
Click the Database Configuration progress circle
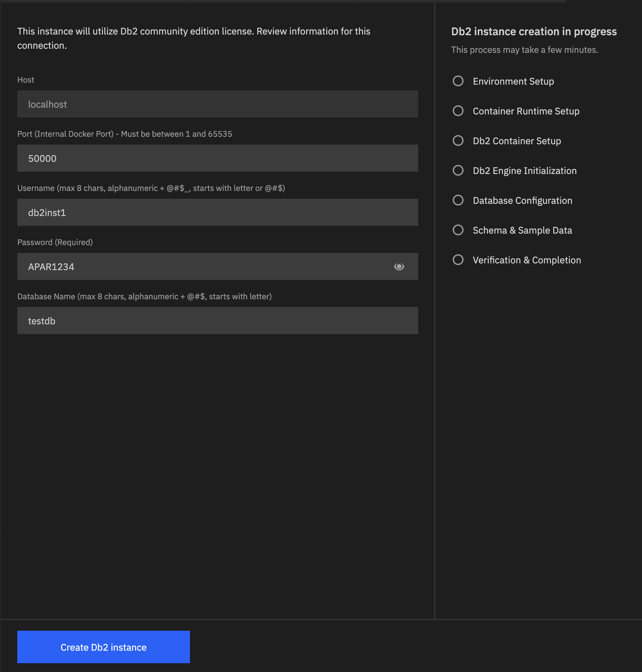(458, 200)
